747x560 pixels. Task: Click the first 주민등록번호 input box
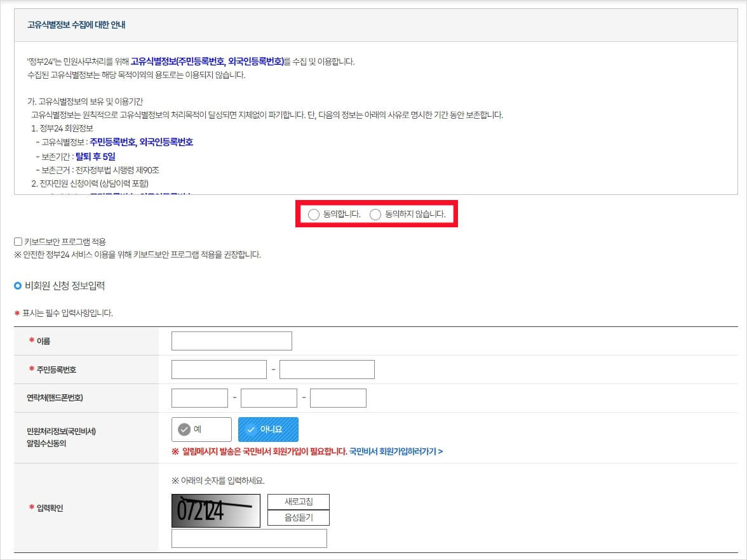[x=219, y=369]
